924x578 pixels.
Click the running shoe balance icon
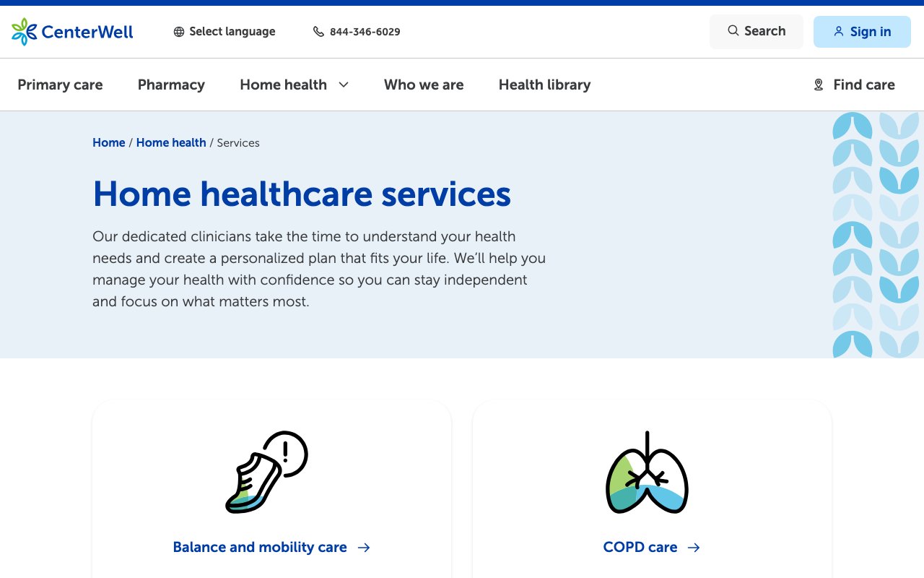[267, 472]
